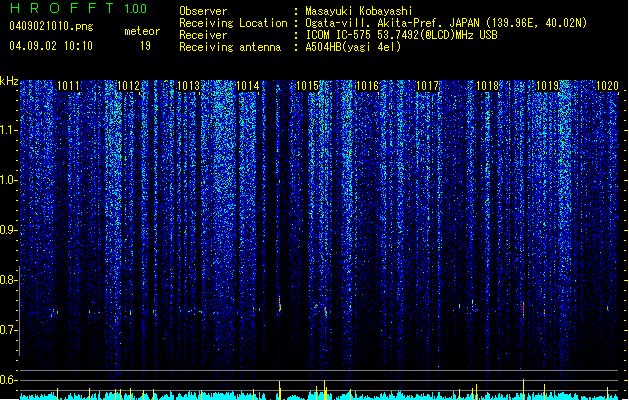Click the 0.9 kHz frequency axis label
The image size is (629, 400).
9,230
